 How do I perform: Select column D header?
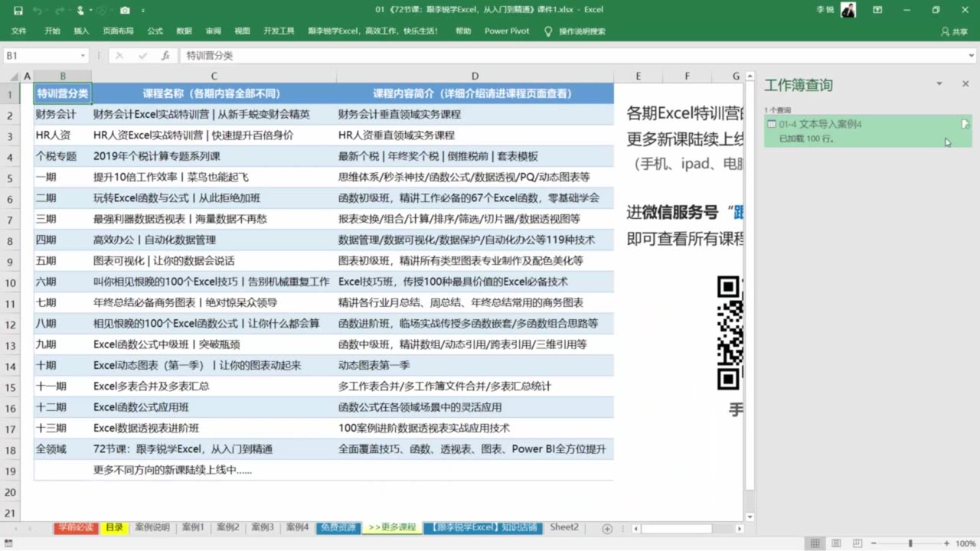pyautogui.click(x=475, y=76)
